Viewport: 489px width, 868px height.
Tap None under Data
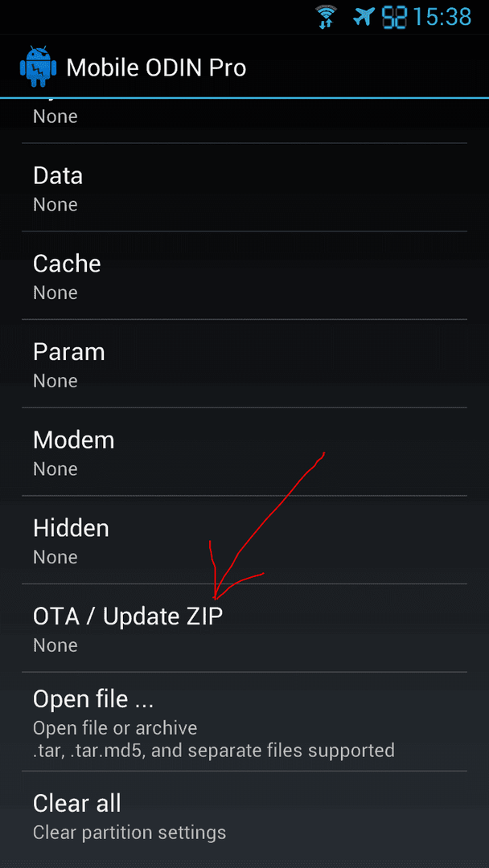(x=55, y=204)
